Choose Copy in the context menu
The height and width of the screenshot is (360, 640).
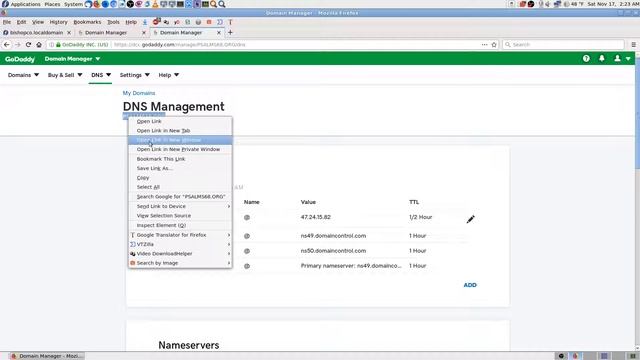(x=180, y=178)
